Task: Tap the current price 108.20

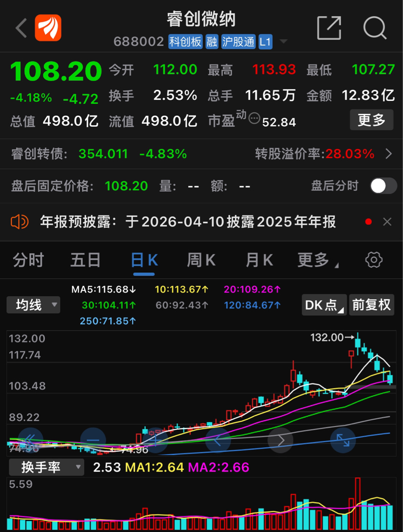Action: (56, 72)
